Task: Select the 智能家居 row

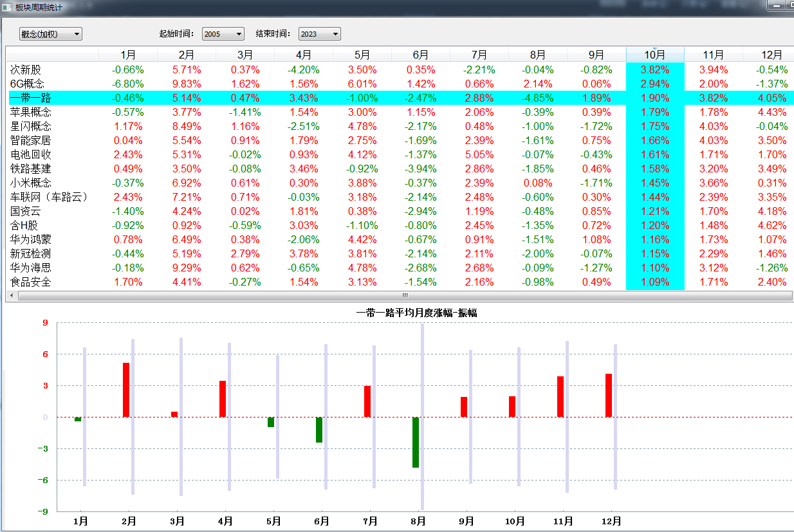Action: coord(400,140)
